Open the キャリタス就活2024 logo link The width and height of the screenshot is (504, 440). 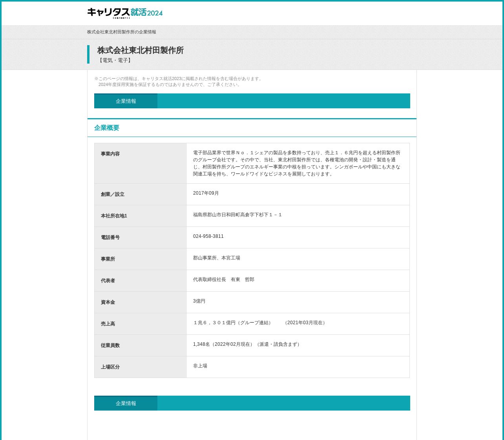point(125,13)
